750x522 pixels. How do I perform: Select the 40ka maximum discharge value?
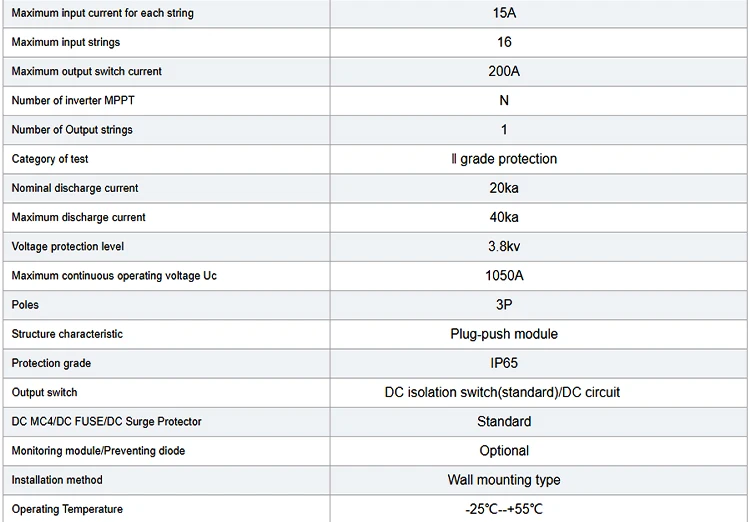tap(504, 217)
